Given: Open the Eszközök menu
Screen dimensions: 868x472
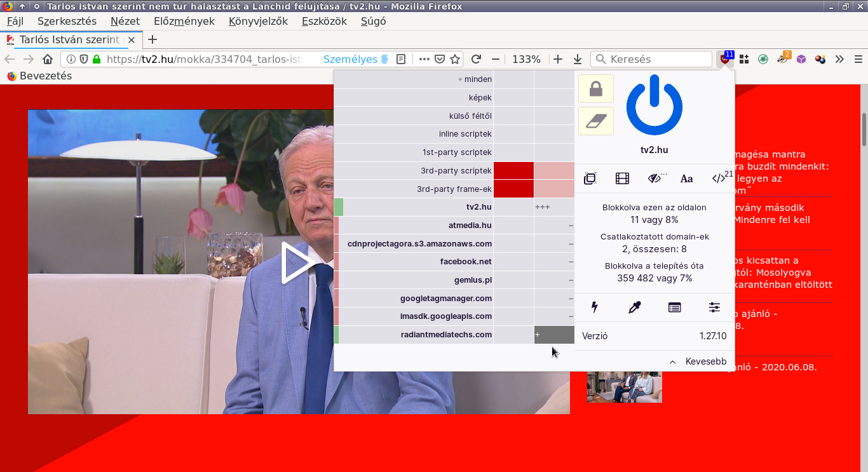Looking at the screenshot, I should [x=324, y=21].
